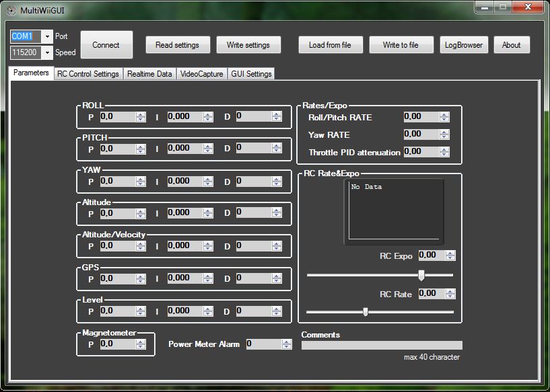
Task: Click the Yaw RATE spinner arrows
Action: (x=444, y=134)
